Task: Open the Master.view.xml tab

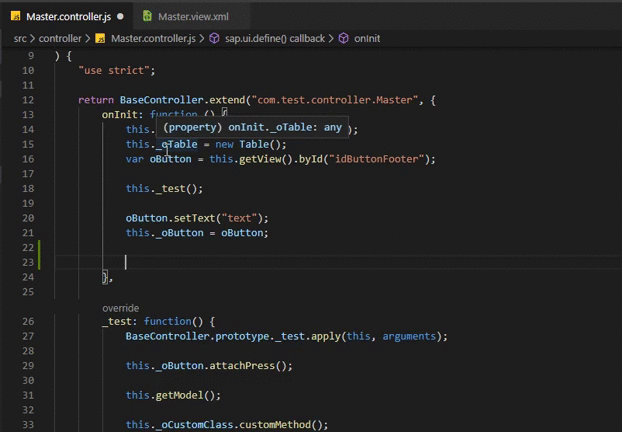Action: click(193, 17)
